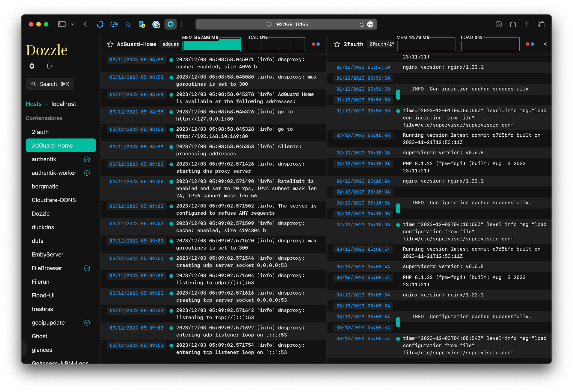Viewport: 573px width, 392px height.
Task: Toggle Safari sidebar button
Action: click(x=62, y=24)
